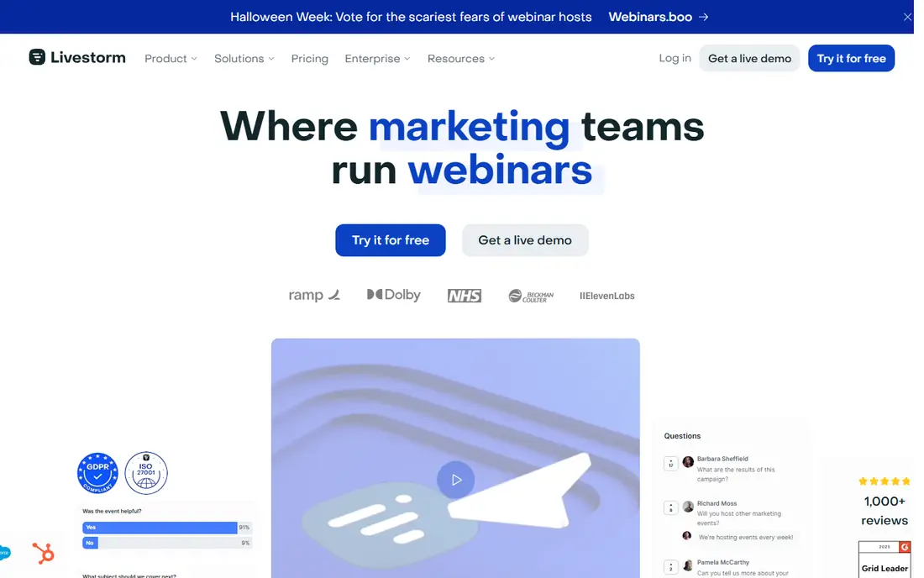Click the word 'webinars' in the headline
Screen dimensions: 924x578
tap(500, 171)
